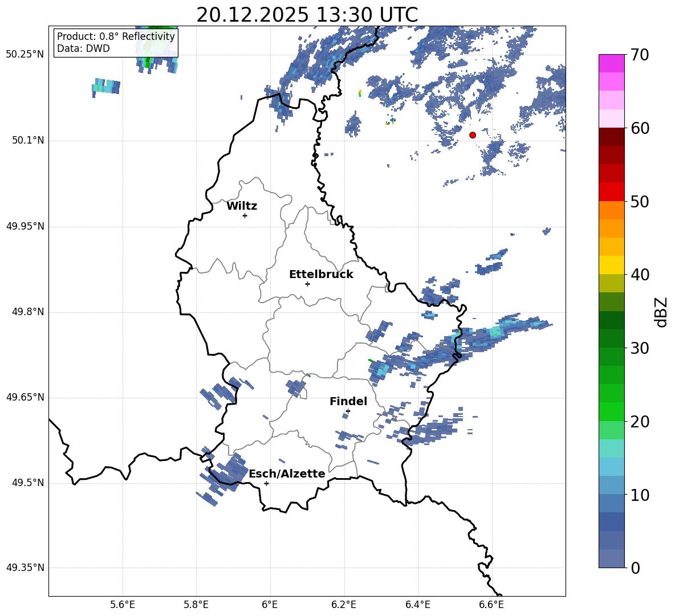The image size is (675, 616).
Task: Click the 49.65°N latitude label
Action: coord(25,397)
